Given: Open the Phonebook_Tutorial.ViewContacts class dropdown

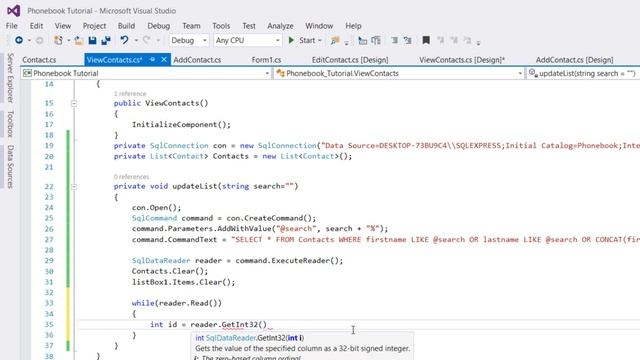Looking at the screenshot, I should click(x=399, y=73).
